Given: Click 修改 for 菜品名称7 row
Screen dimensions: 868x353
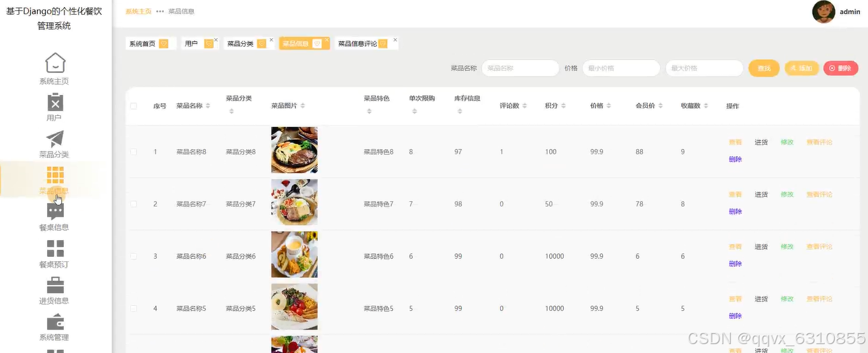Looking at the screenshot, I should click(787, 194).
